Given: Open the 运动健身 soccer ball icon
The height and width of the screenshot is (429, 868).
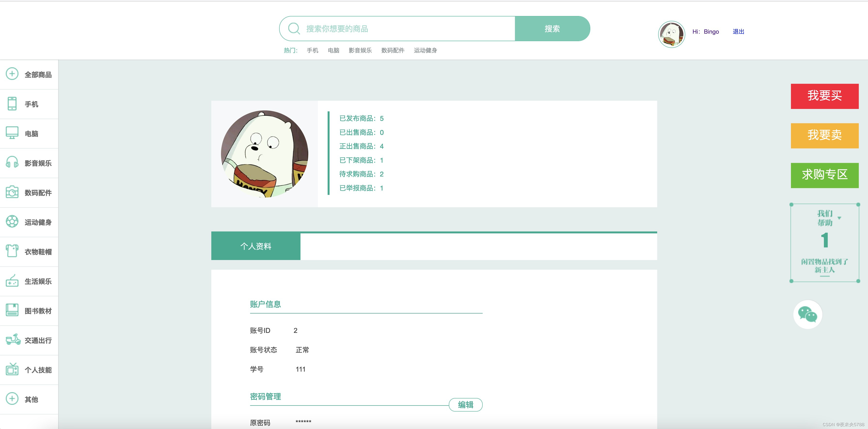Looking at the screenshot, I should (x=12, y=222).
